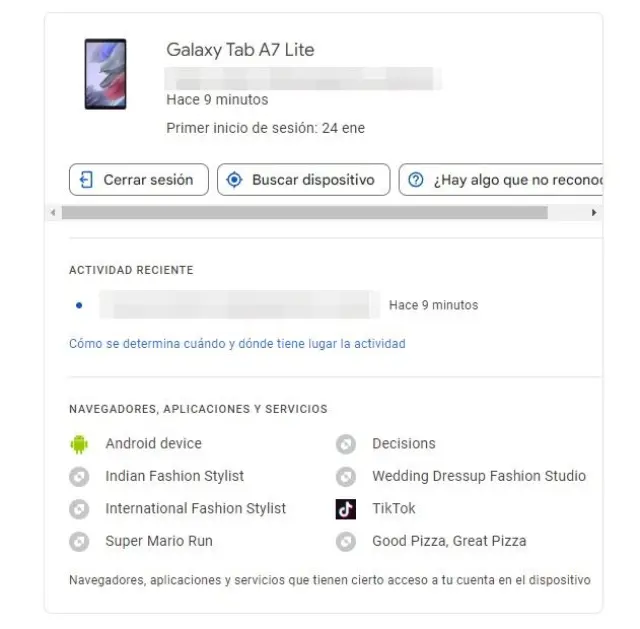Open the ¿Hay algo que no reconoces? button
Viewport: 640px width, 629px height.
(503, 180)
